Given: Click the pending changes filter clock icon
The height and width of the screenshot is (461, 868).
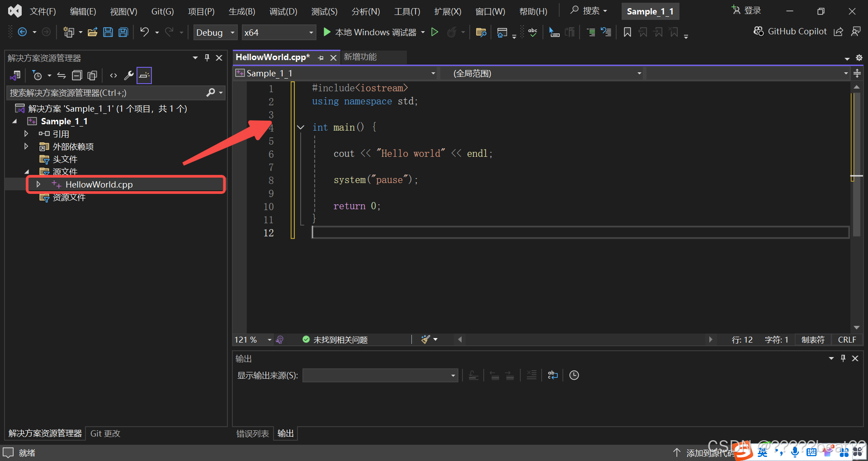Looking at the screenshot, I should point(38,75).
